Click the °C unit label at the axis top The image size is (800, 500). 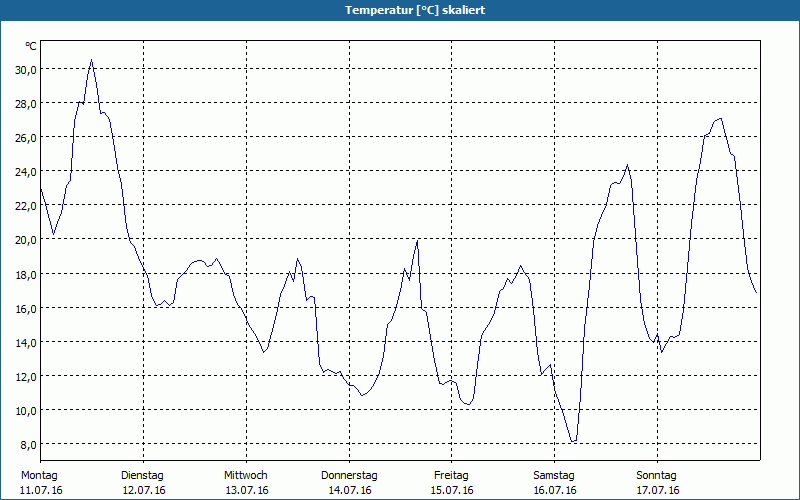click(x=31, y=46)
